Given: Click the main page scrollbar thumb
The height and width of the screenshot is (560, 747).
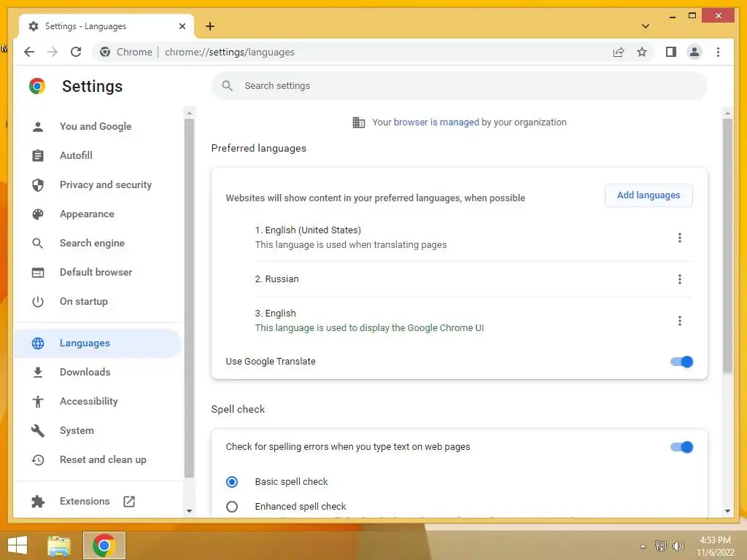Looking at the screenshot, I should (727, 245).
